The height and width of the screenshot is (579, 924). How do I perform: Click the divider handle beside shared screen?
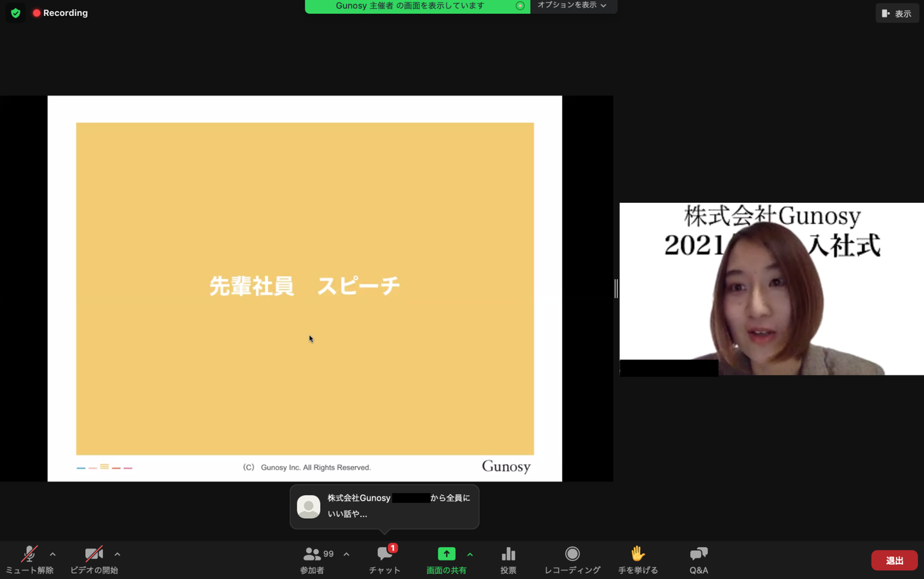[x=616, y=288]
